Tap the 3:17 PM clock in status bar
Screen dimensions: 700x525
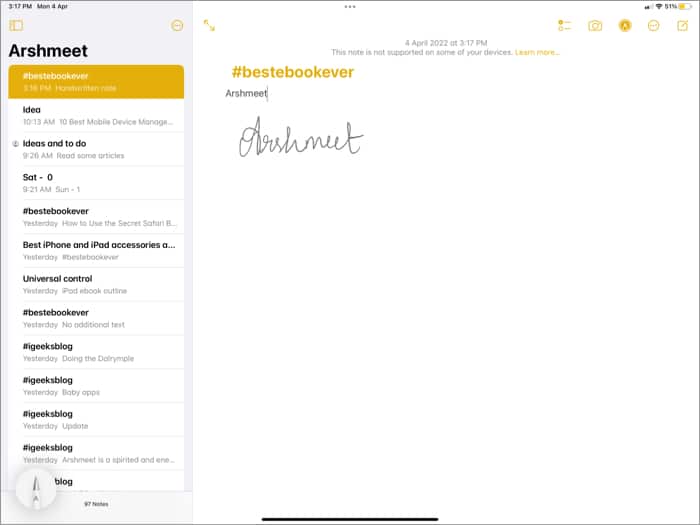click(20, 6)
